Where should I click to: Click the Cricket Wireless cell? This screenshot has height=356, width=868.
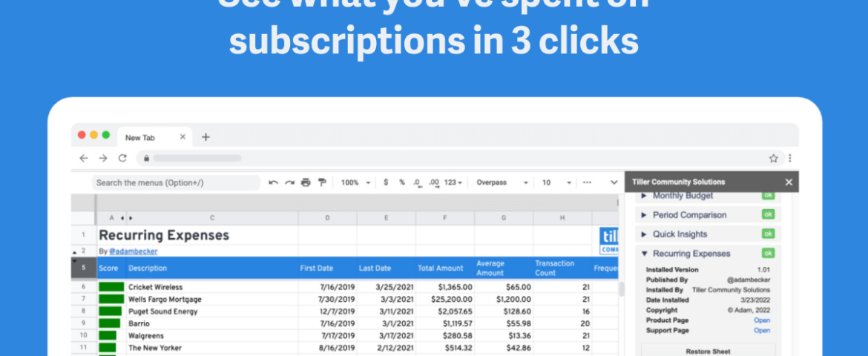point(212,287)
